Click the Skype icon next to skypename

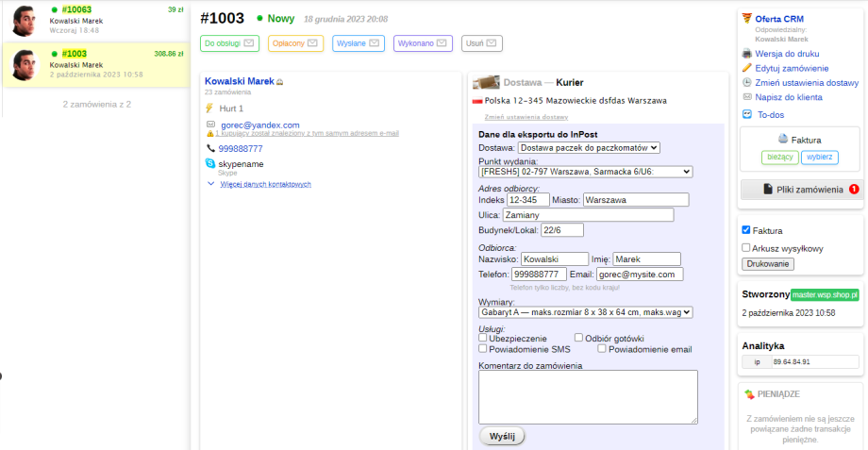point(209,163)
